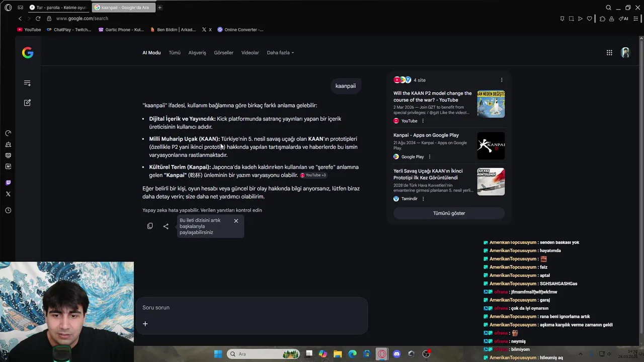The image size is (644, 362).
Task: Open the Online Converter bookmark
Action: click(x=240, y=30)
